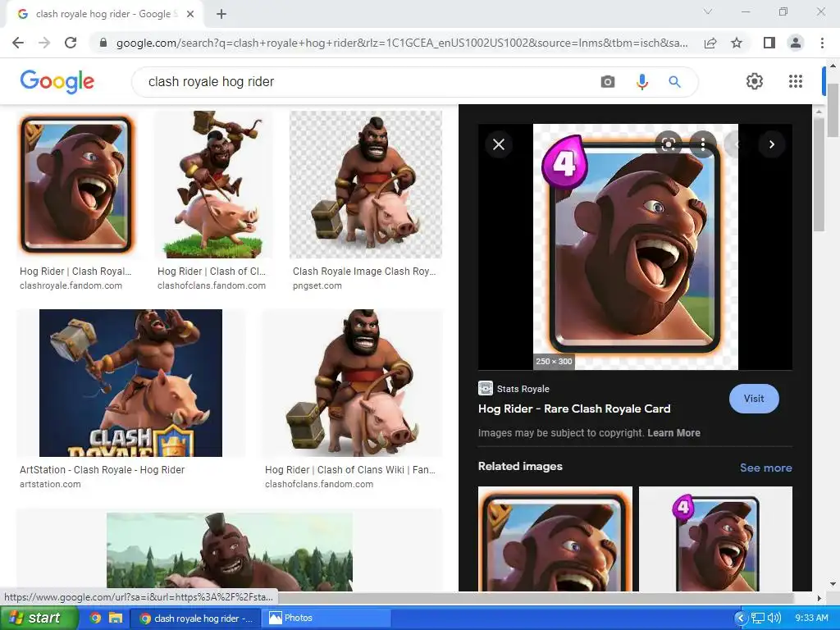Viewport: 840px width, 630px height.
Task: Click artstation.com source text
Action: point(50,484)
